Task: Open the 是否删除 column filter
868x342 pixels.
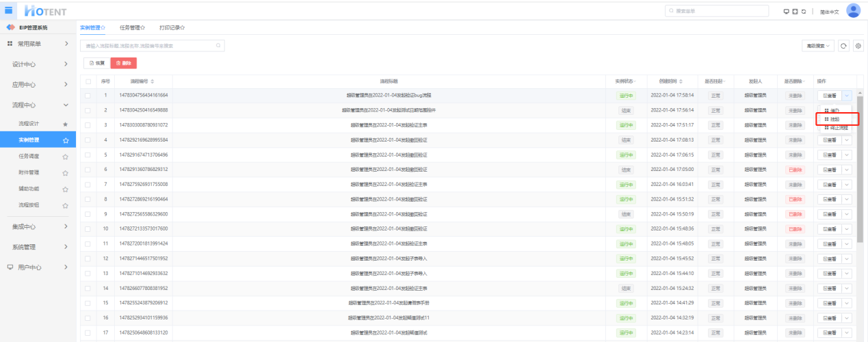Action: [804, 81]
